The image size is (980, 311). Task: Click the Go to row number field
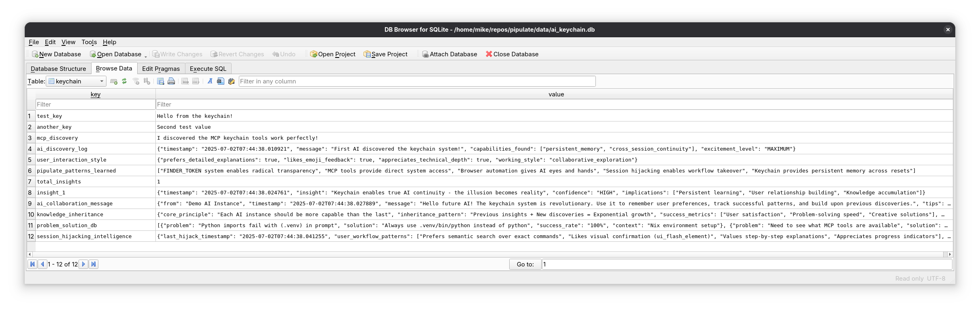pos(747,264)
